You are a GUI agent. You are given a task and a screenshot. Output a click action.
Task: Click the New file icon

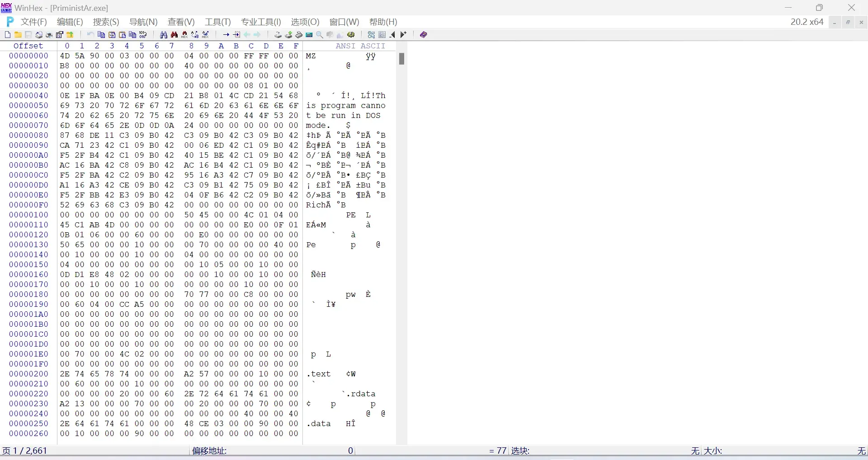point(8,35)
